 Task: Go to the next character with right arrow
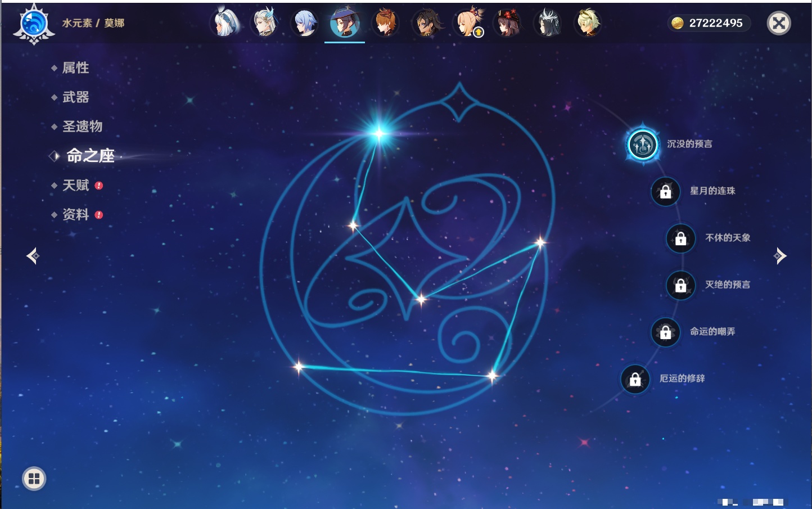click(x=780, y=256)
